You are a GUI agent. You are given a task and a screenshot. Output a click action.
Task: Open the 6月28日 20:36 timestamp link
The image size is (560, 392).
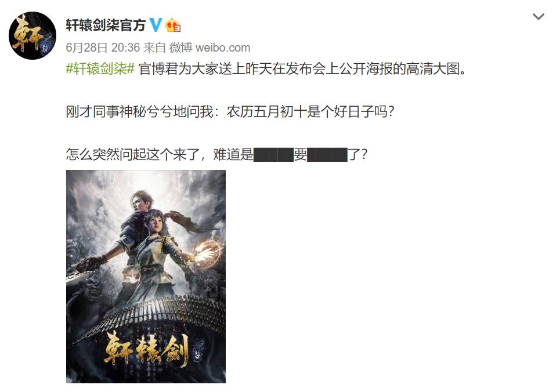coord(103,48)
